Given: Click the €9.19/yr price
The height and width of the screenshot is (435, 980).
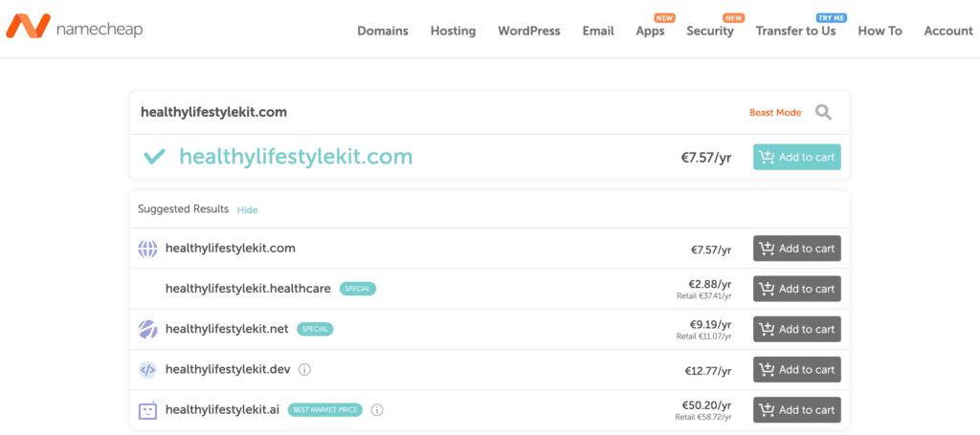Looking at the screenshot, I should point(710,324).
